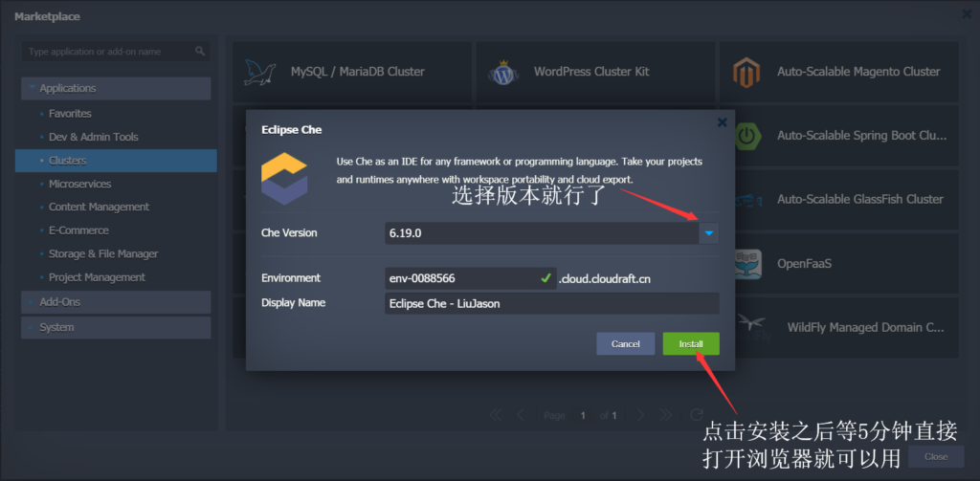
Task: Click the Eclipse Che logo icon
Action: (x=284, y=179)
